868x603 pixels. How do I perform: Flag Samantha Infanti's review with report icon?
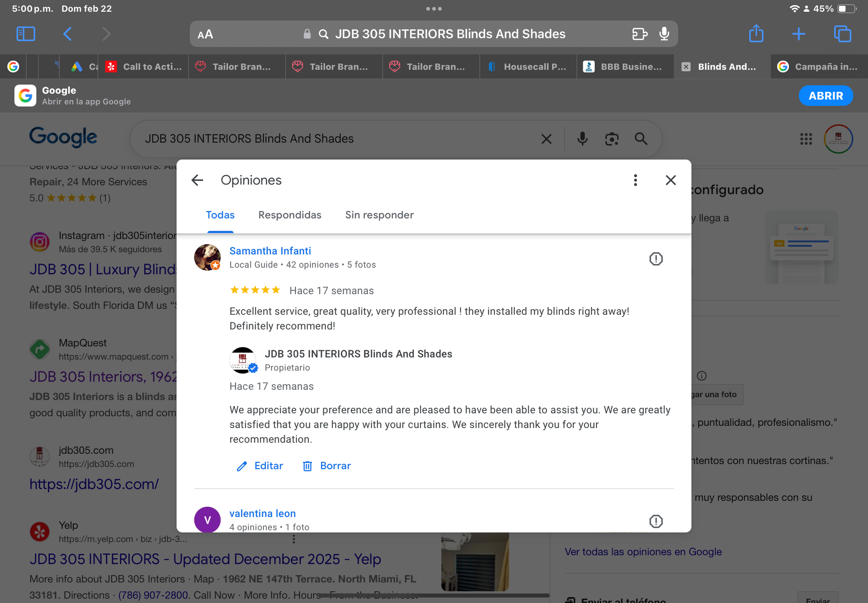tap(656, 259)
